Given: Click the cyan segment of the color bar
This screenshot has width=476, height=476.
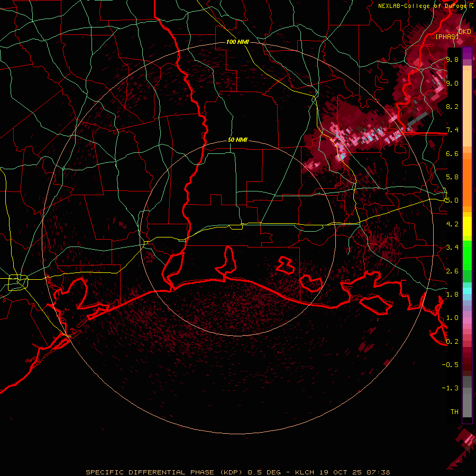Looking at the screenshot, I should pos(467,291).
